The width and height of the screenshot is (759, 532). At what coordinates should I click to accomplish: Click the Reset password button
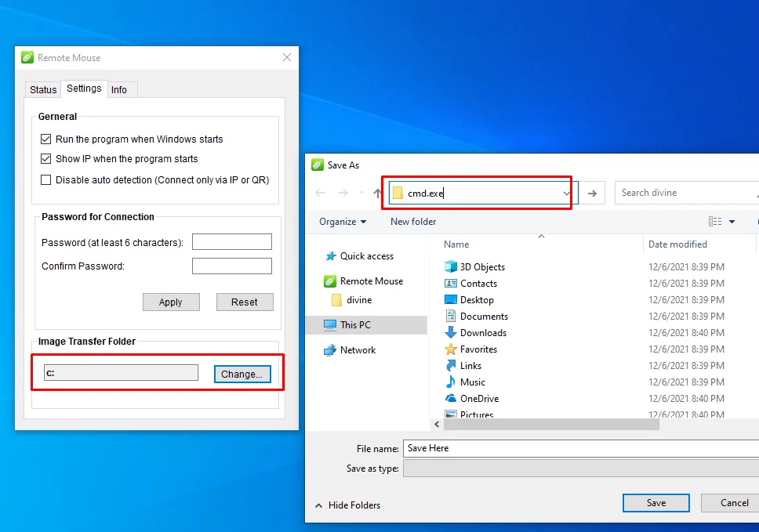tap(245, 302)
